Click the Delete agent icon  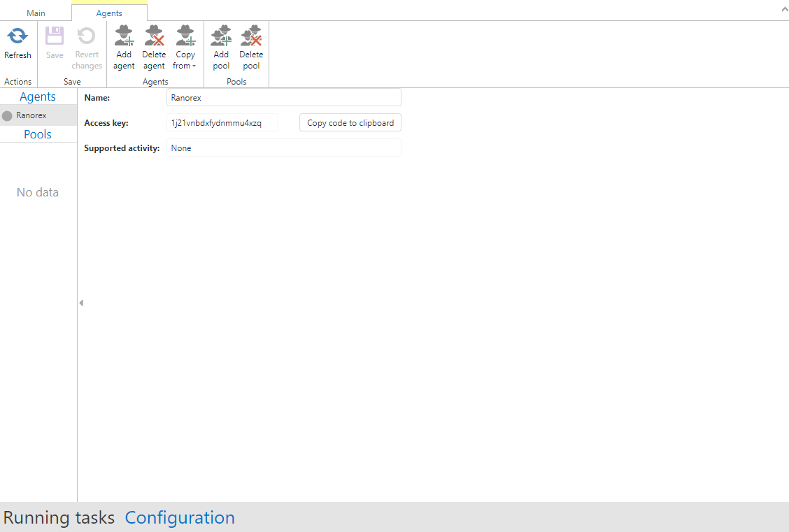(154, 36)
